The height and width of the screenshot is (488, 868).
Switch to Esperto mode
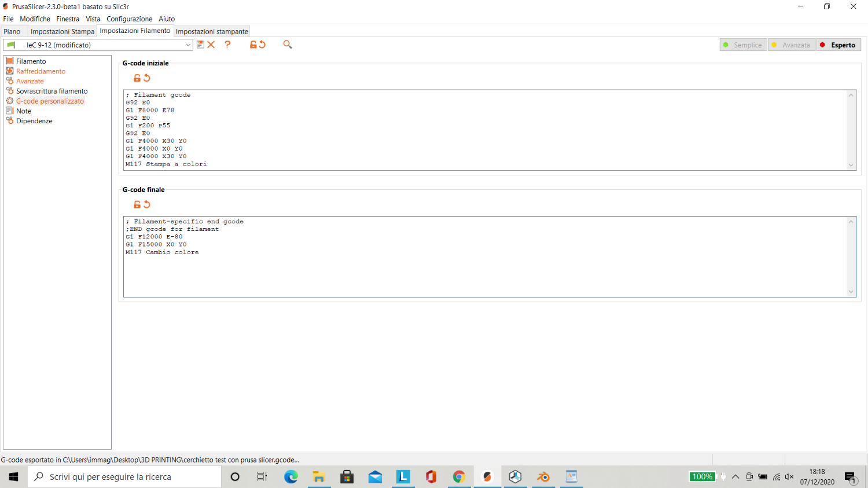[838, 45]
